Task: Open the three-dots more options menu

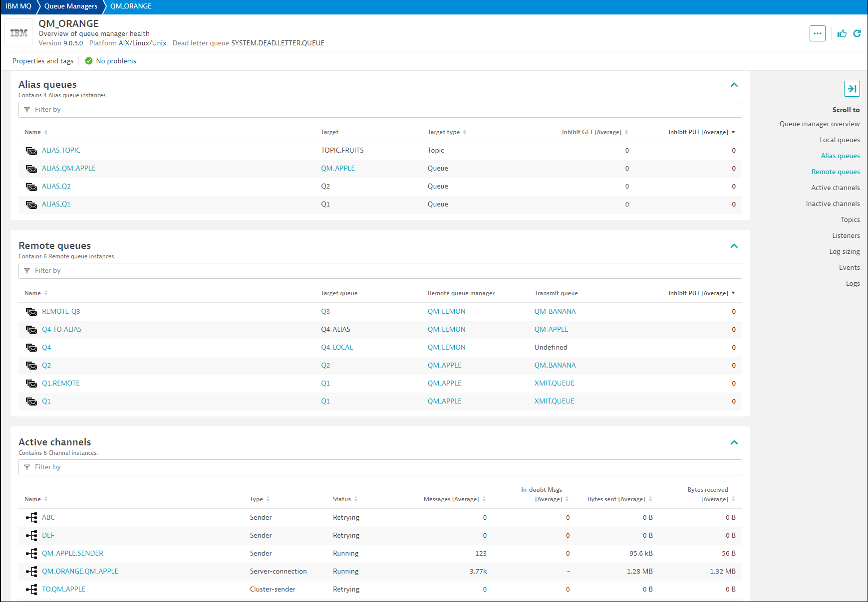Action: [x=817, y=33]
